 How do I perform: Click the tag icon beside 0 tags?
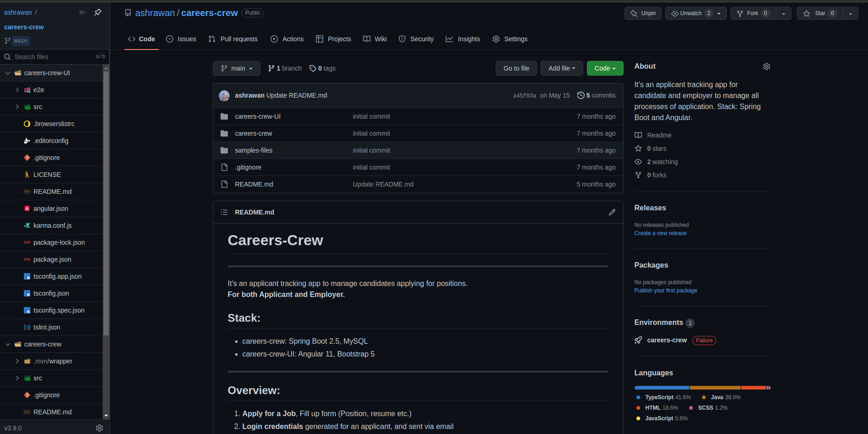tap(313, 68)
